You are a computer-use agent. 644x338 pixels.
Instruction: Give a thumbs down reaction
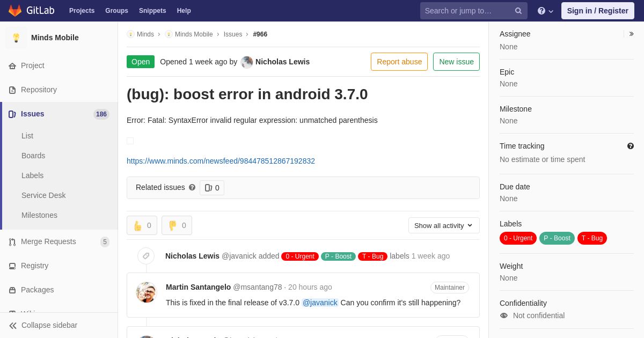(x=177, y=225)
